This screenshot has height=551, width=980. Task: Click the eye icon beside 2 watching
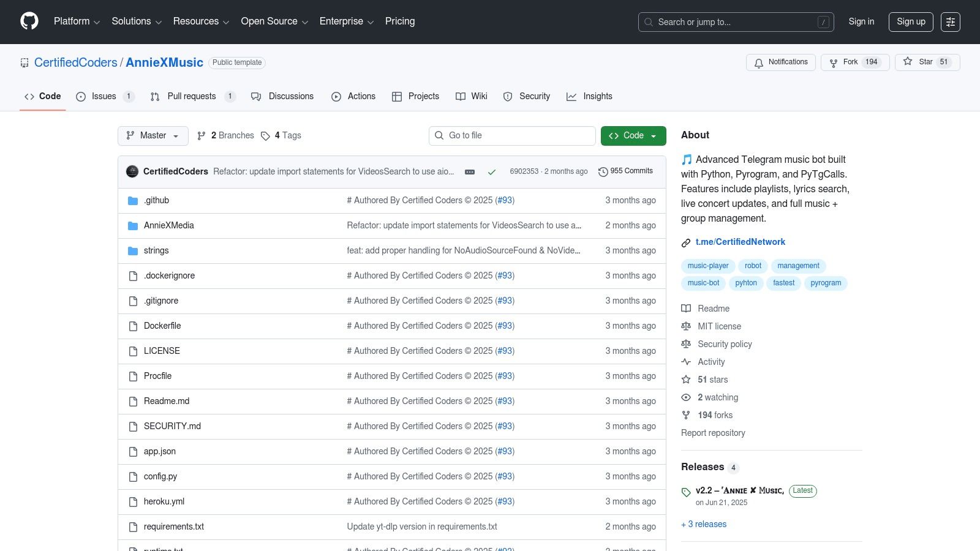pyautogui.click(x=686, y=397)
